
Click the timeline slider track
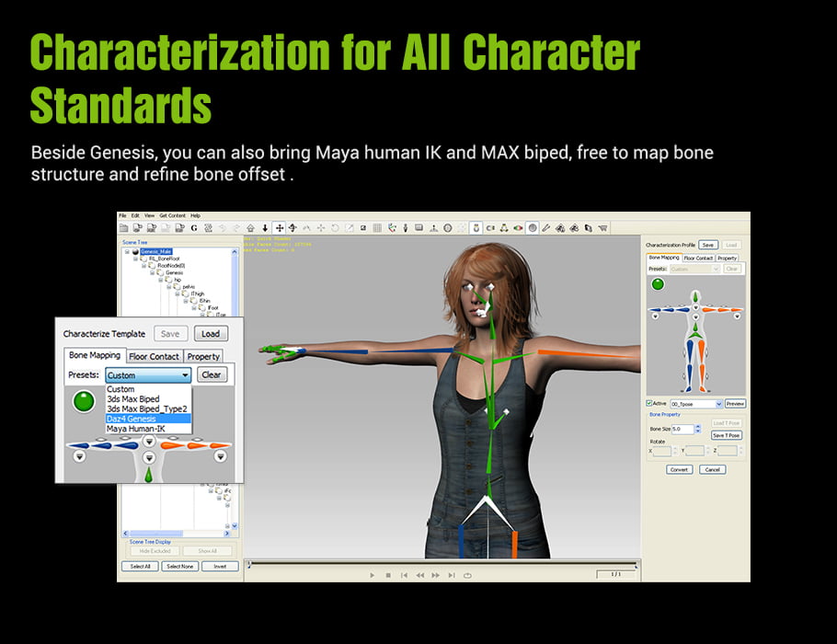pos(442,563)
